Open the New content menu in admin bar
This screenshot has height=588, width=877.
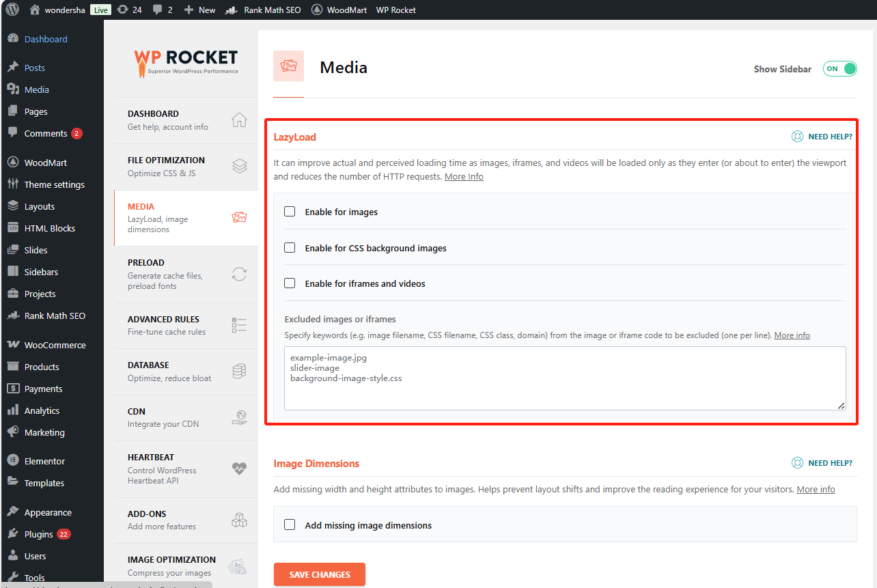point(199,10)
